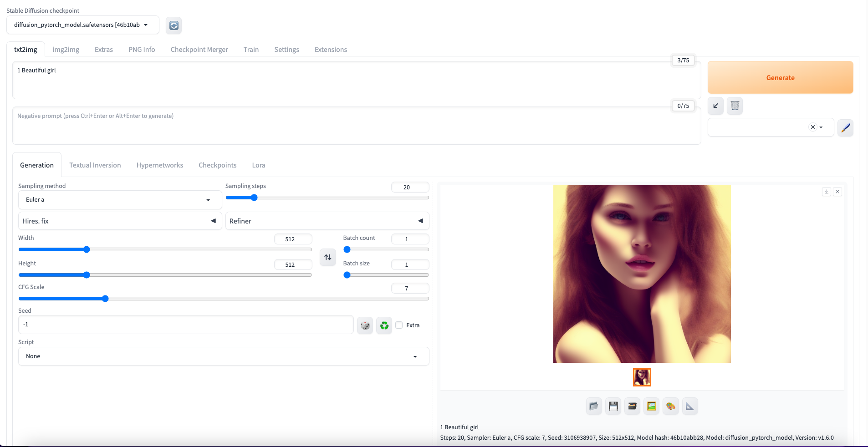Clear selected styles with the x icon
This screenshot has width=868, height=447.
(x=812, y=127)
